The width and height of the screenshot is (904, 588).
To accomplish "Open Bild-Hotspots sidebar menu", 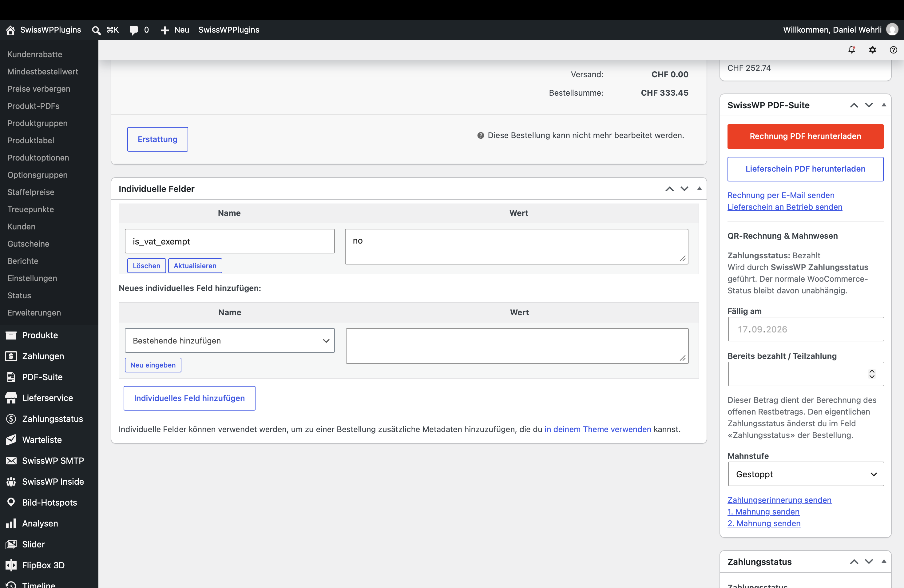I will (49, 502).
